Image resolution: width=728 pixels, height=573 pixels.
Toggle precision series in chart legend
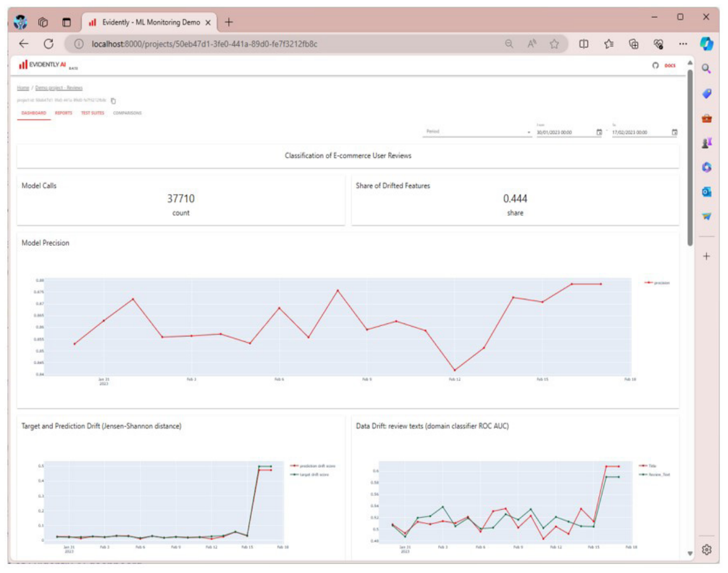[657, 283]
